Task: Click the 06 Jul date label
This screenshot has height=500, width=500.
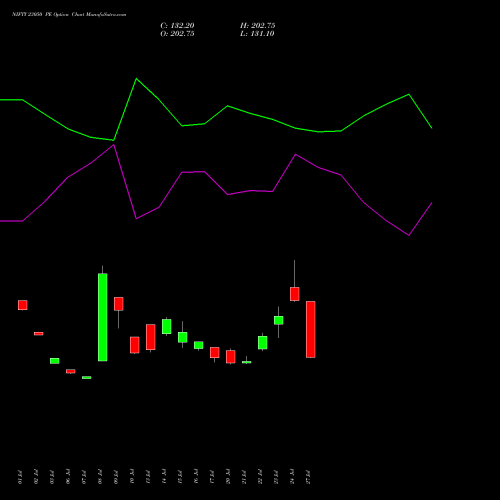Action: (68, 477)
